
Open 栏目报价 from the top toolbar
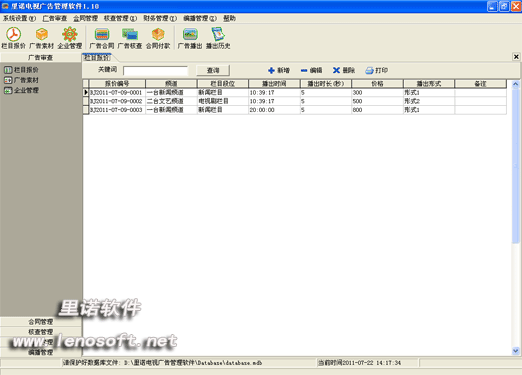[x=13, y=38]
